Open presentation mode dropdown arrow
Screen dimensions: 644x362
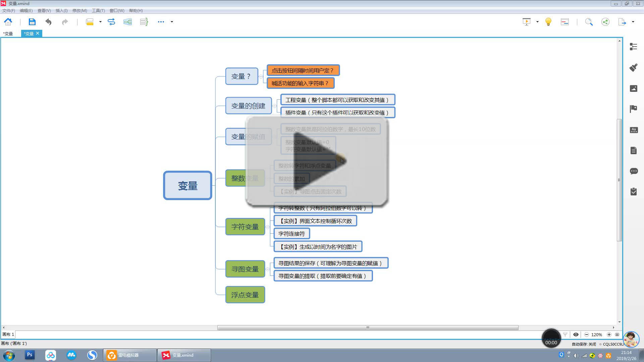tap(537, 22)
